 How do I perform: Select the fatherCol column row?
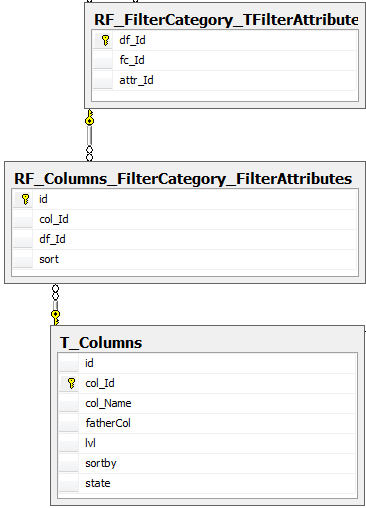[x=207, y=423]
